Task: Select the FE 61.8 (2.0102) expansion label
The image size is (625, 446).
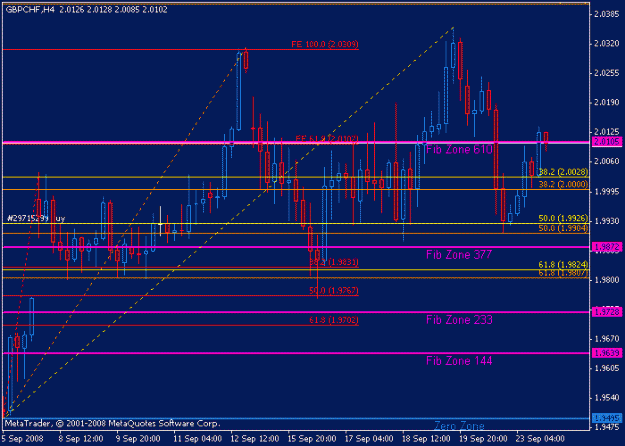Action: point(326,138)
